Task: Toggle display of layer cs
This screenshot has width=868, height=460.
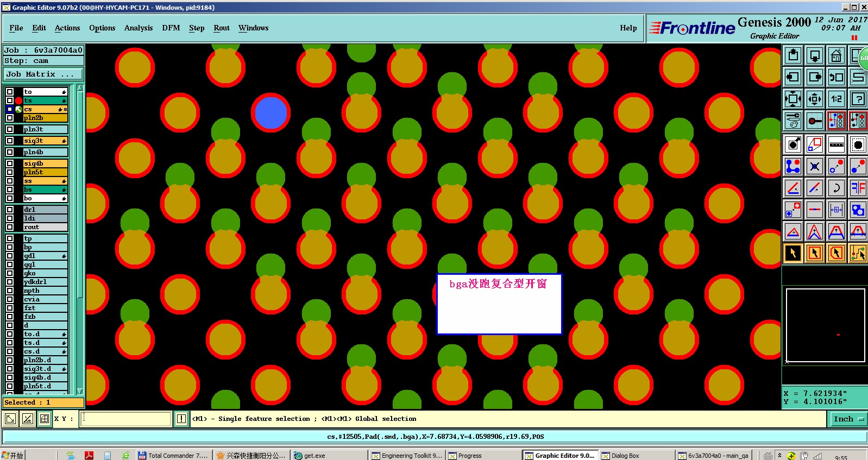Action: (10, 109)
